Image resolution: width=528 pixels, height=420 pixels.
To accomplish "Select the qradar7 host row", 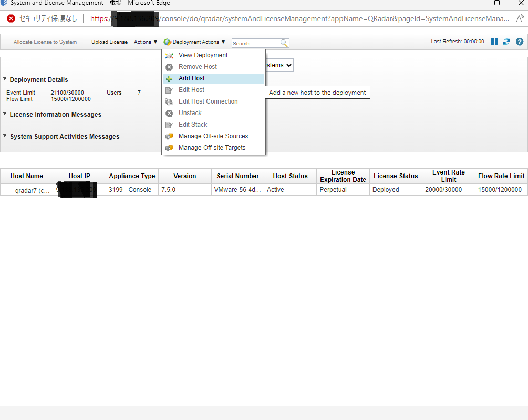I will [264, 190].
